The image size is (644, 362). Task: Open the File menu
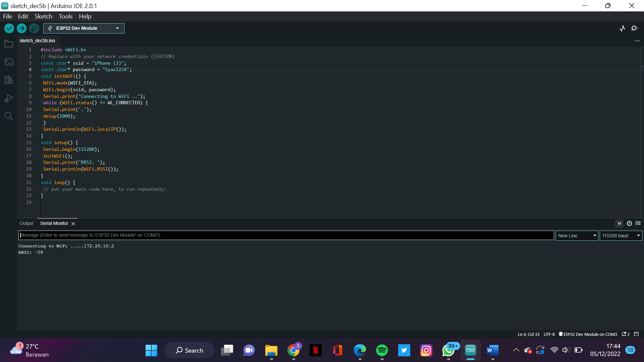(7, 16)
